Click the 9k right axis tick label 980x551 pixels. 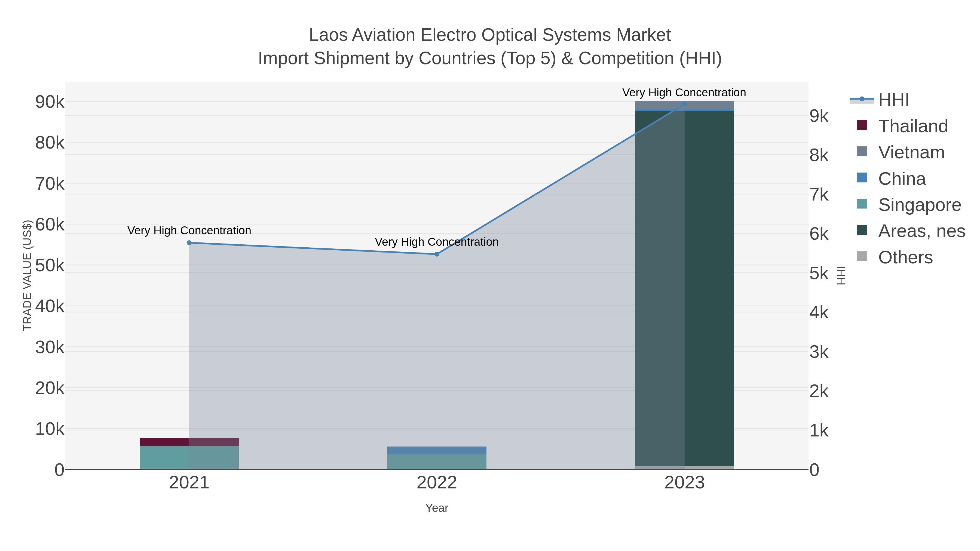coord(819,116)
